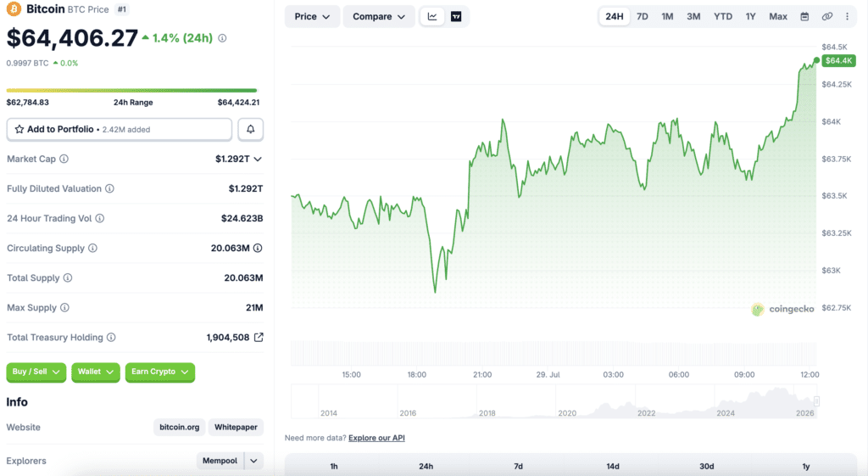The width and height of the screenshot is (868, 476).
Task: Expand Market Cap value chevron
Action: 258,159
